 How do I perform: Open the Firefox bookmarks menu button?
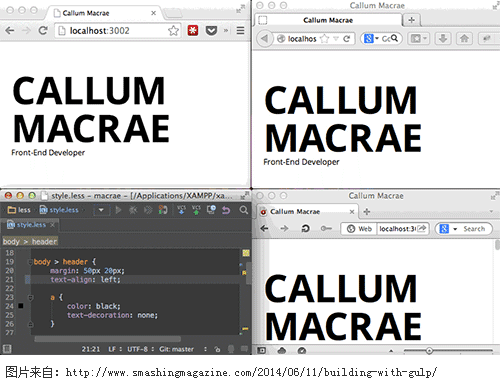click(418, 39)
